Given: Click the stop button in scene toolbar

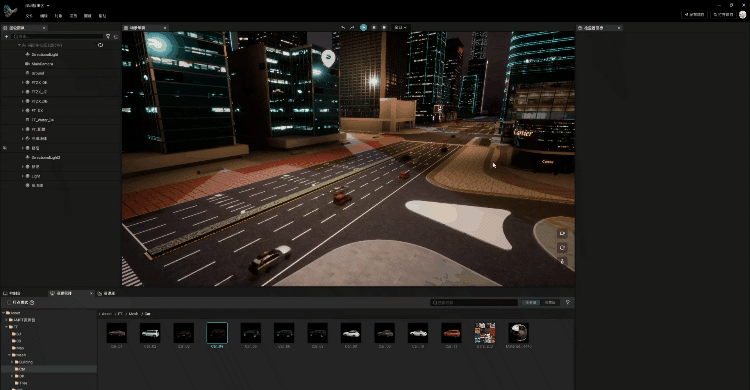Looking at the screenshot, I should pyautogui.click(x=384, y=28).
